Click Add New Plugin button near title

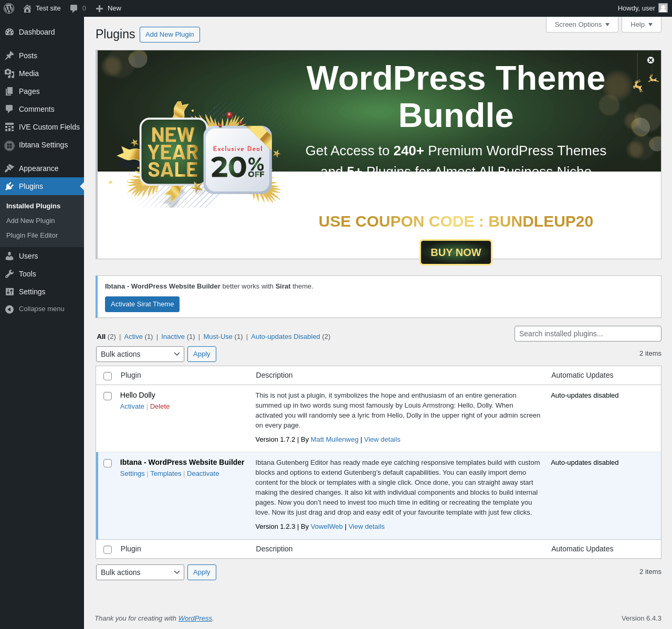pyautogui.click(x=170, y=35)
